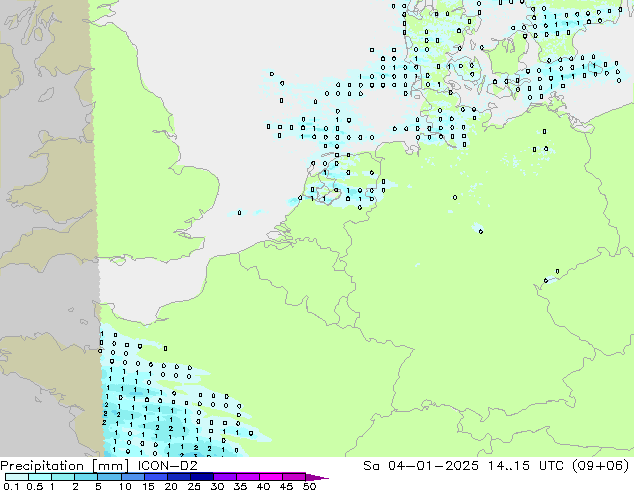634x490 pixels.
Task: Click the "(09+06)" forecast offset text
Action: click(601, 466)
